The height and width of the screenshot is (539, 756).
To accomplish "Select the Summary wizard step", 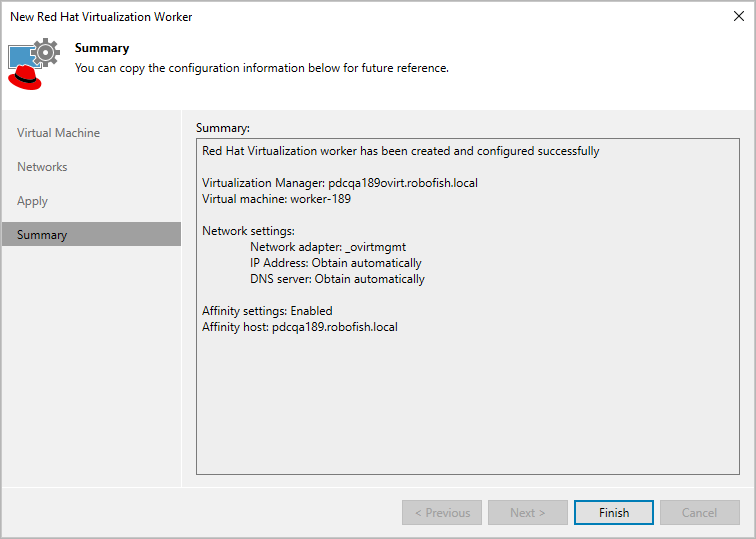I will (92, 234).
